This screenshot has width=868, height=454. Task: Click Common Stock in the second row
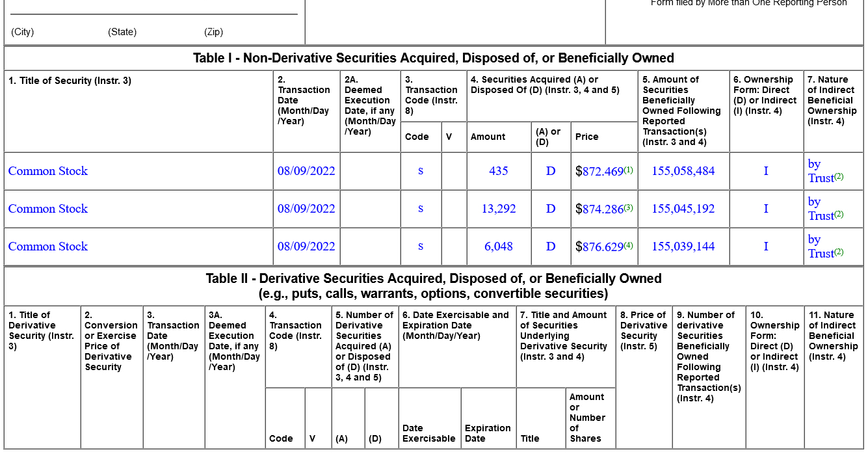(48, 209)
